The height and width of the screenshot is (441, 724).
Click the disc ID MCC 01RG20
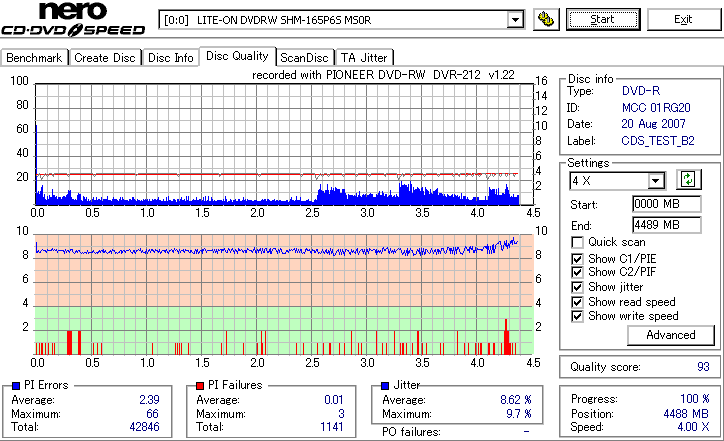point(656,108)
